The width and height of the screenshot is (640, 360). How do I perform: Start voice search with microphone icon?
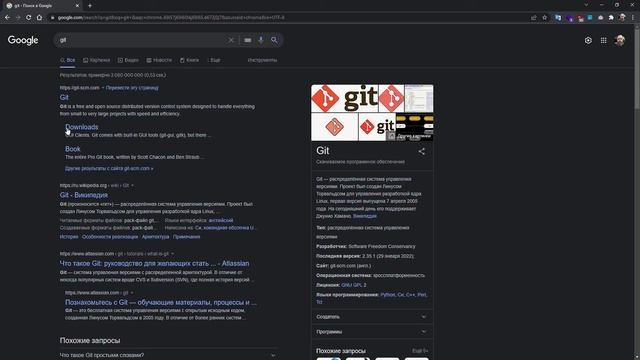(261, 40)
